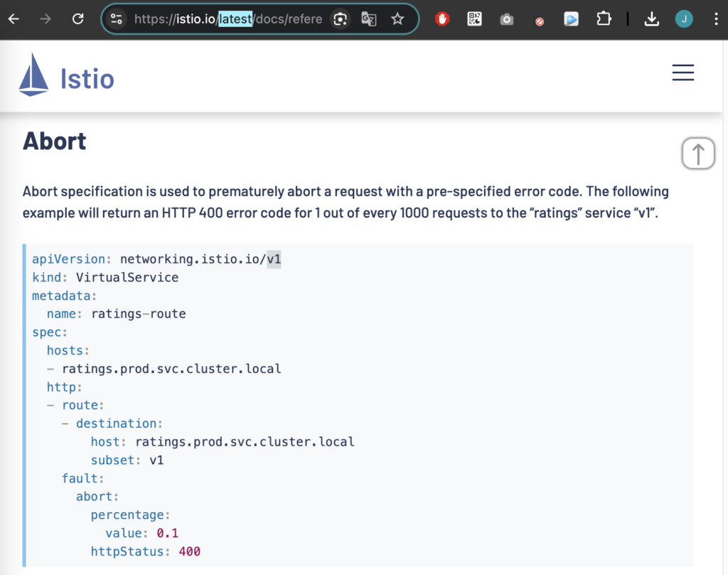Search the page with Google Lens icon
Viewport: 728px width, 575px height.
(341, 19)
